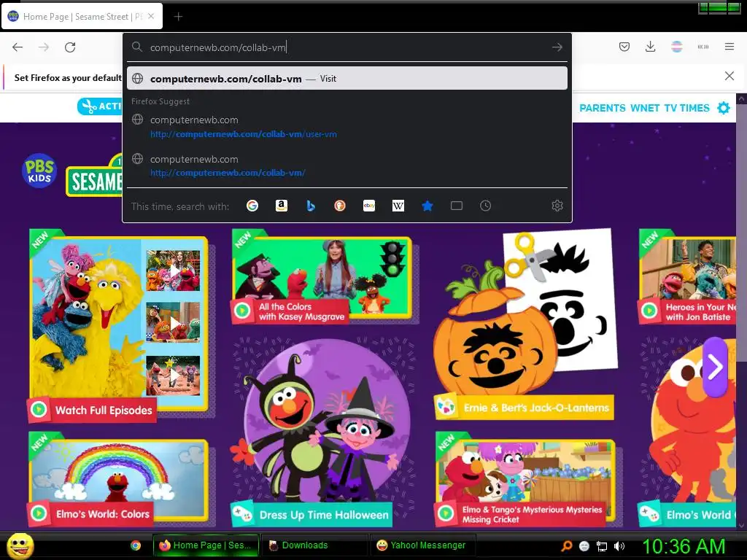Screen dimensions: 747x560
Task: Search open tabs with the tab icon
Action: [457, 206]
